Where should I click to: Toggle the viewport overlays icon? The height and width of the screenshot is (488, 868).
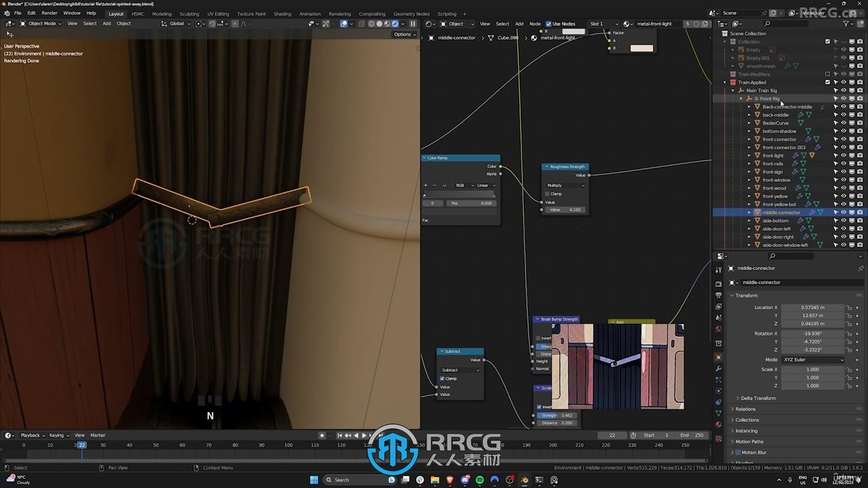344,24
